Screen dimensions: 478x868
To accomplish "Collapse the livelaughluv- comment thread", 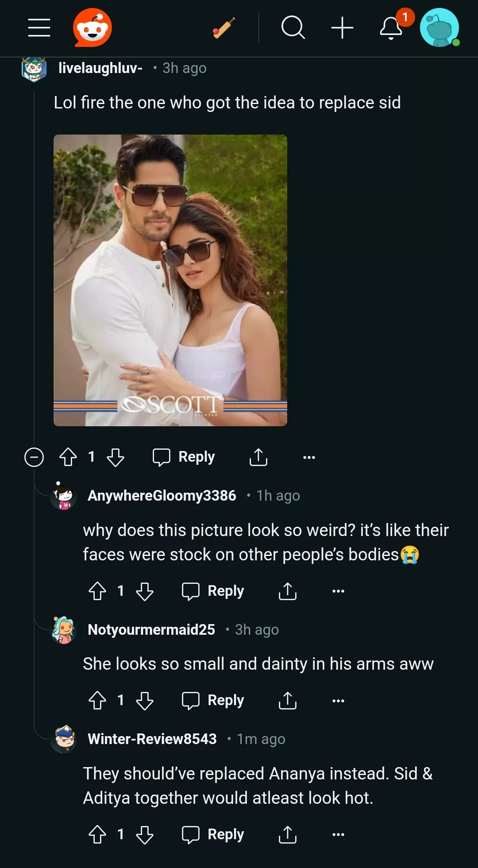I will (x=34, y=457).
